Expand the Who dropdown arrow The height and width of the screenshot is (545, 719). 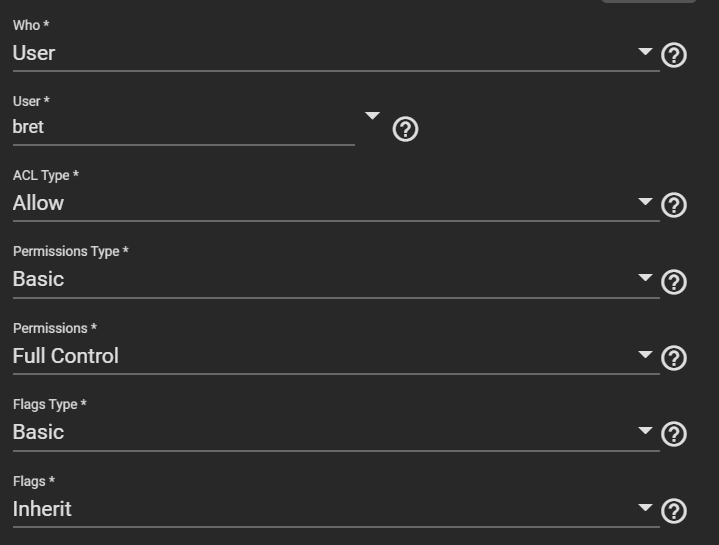pos(645,51)
